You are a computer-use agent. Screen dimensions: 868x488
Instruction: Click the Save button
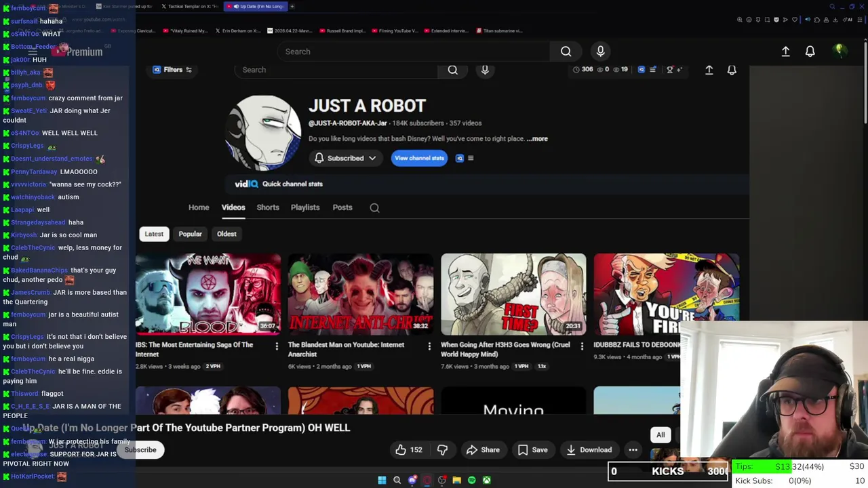532,450
